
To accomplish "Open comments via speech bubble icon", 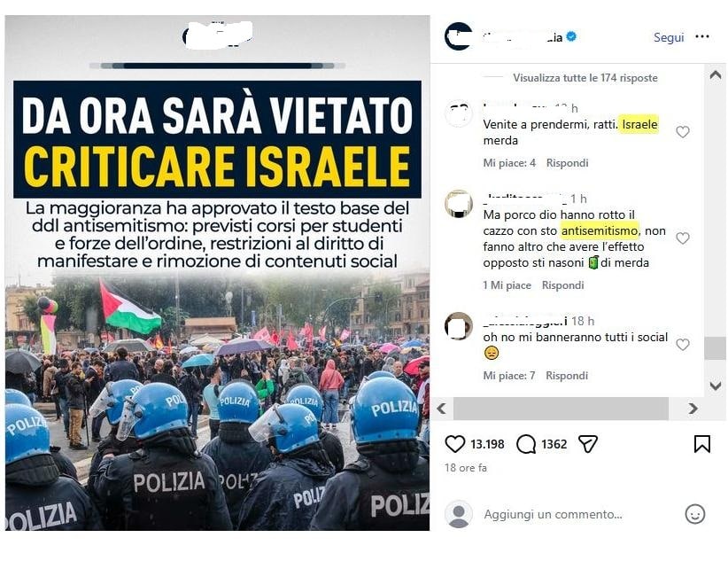I will click(x=526, y=444).
